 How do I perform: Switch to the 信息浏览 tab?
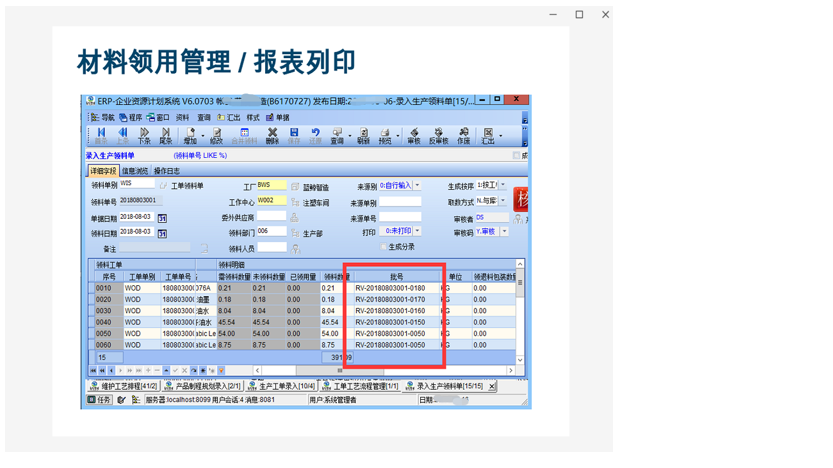pos(134,172)
